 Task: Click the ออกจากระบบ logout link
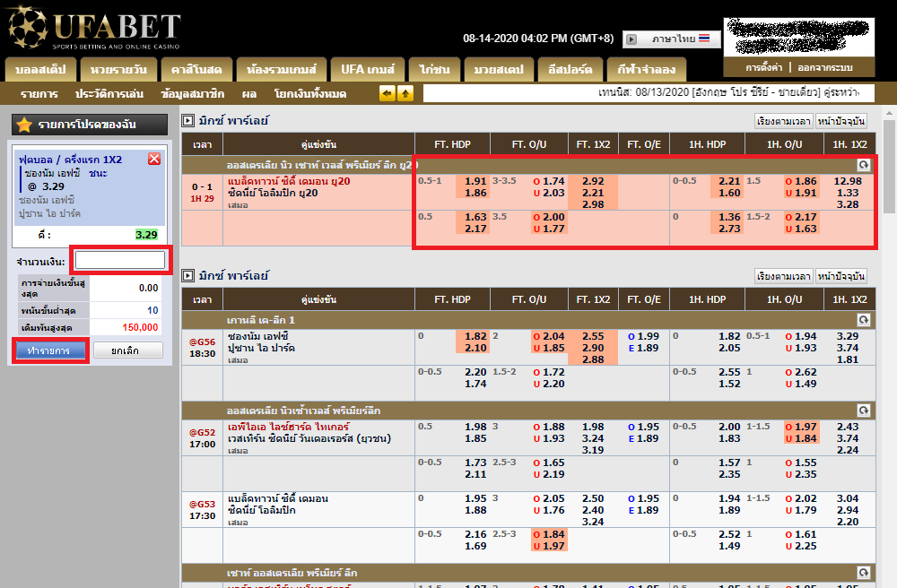click(x=825, y=67)
